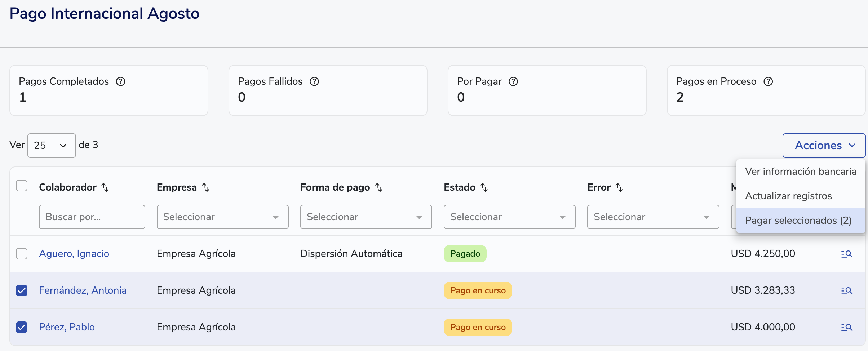
Task: Open Fernández, Antonia collaborator link
Action: (x=83, y=290)
